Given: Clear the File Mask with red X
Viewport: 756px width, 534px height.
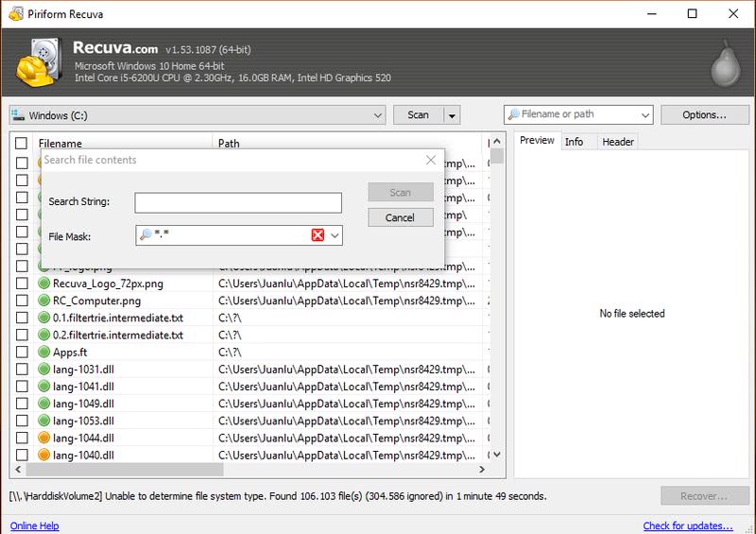Looking at the screenshot, I should 318,235.
